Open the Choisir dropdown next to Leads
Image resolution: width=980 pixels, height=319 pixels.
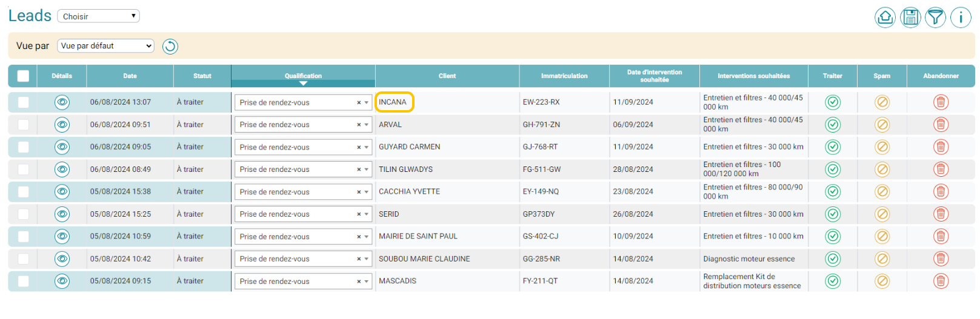(x=98, y=16)
